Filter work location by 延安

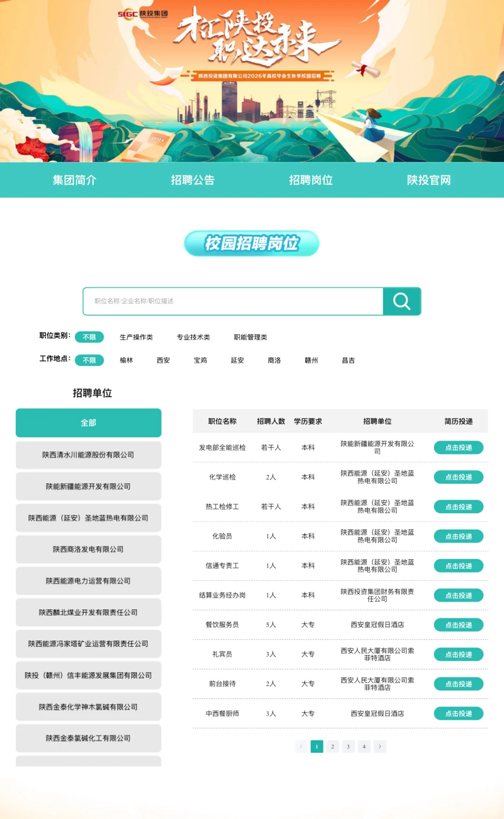238,360
